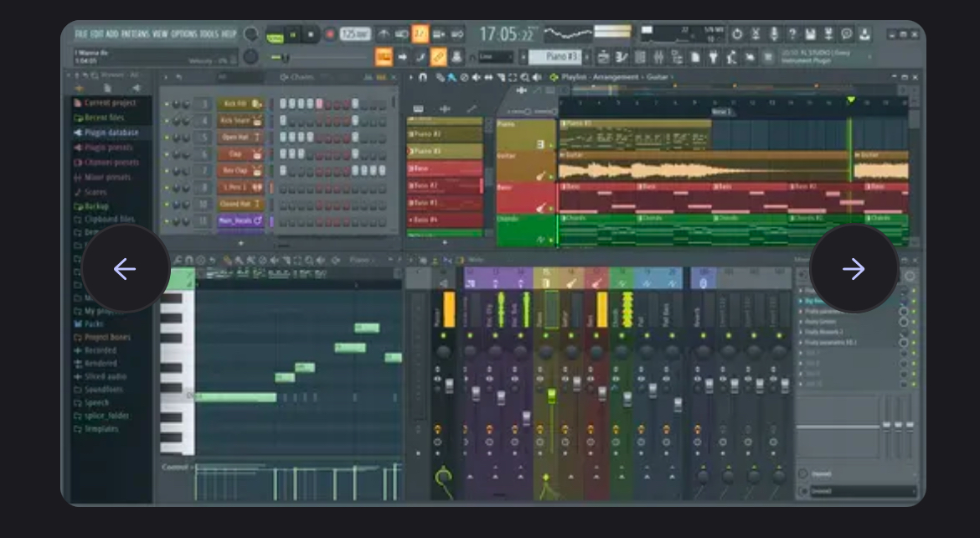Toggle the metronome icon in the top toolbar

(384, 34)
